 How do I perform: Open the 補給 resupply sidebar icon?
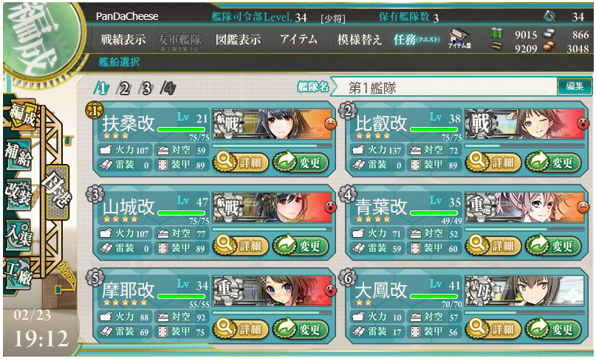click(x=18, y=154)
